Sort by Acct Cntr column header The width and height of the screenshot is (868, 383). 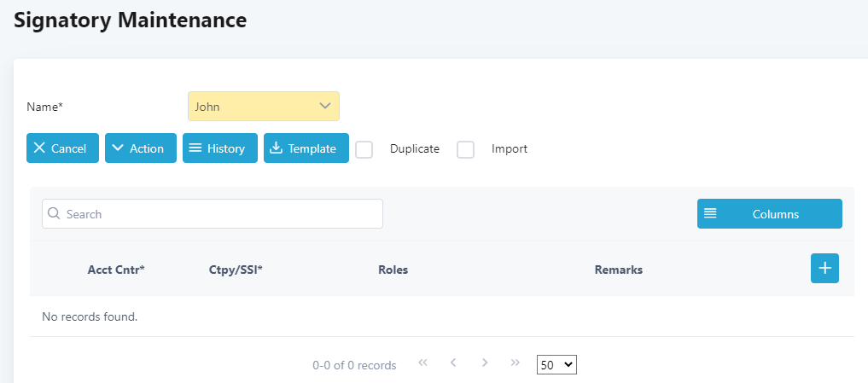(116, 270)
